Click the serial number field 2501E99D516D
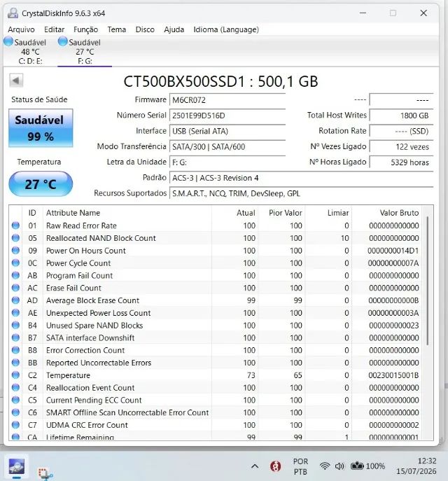 (227, 116)
